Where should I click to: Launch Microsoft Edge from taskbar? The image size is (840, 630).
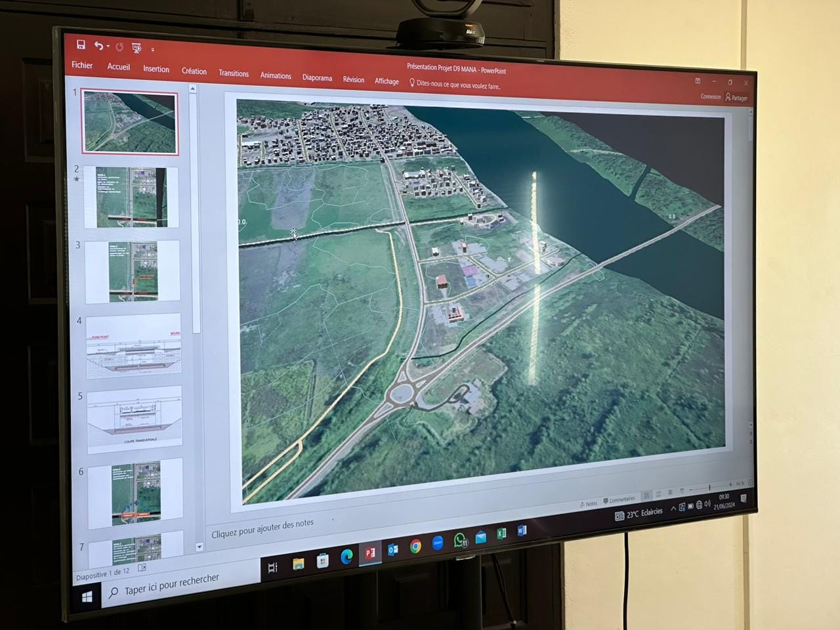[x=346, y=556]
